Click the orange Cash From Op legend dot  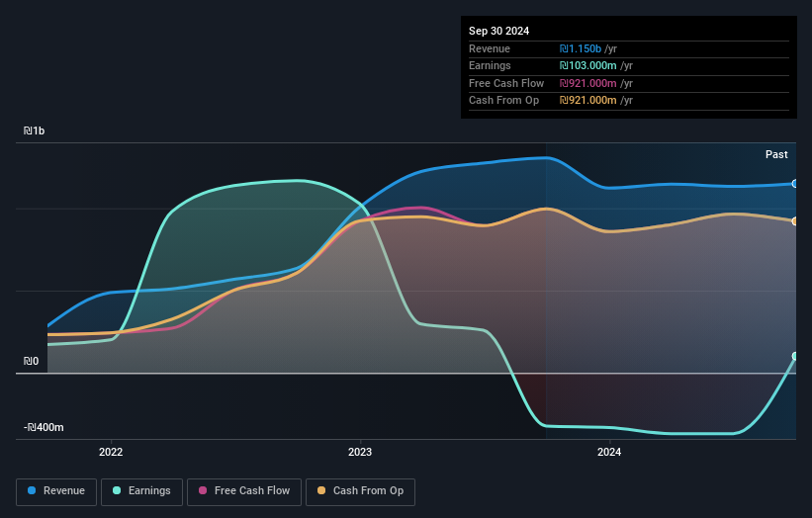click(321, 490)
